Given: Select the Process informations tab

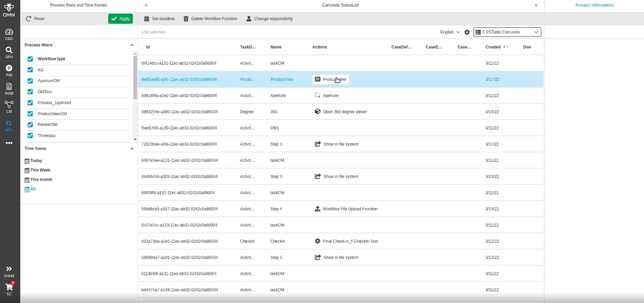Looking at the screenshot, I should click(x=594, y=5).
